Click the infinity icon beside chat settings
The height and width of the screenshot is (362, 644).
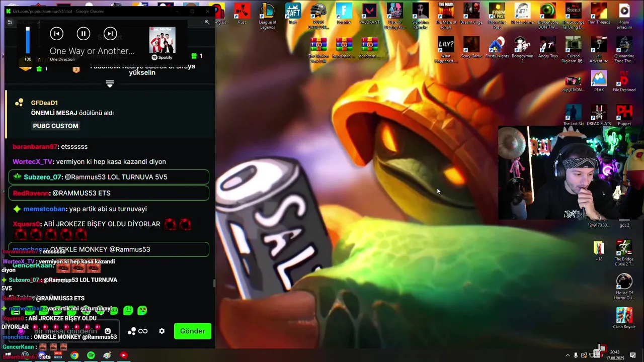click(143, 331)
